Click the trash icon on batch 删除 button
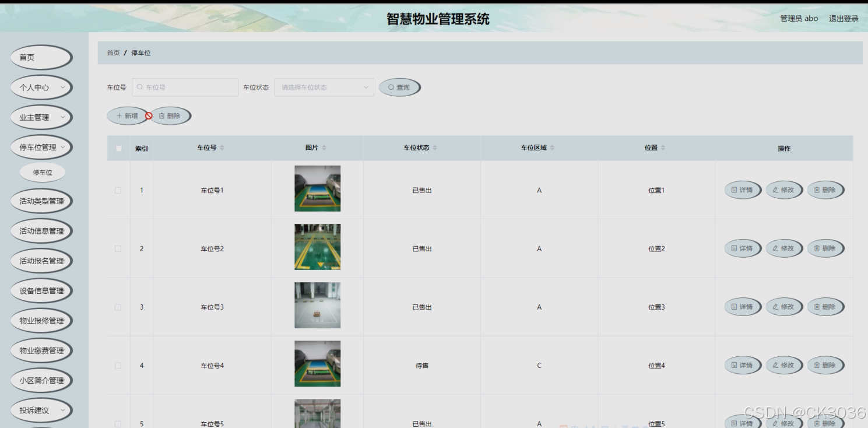The width and height of the screenshot is (868, 428). click(x=162, y=116)
